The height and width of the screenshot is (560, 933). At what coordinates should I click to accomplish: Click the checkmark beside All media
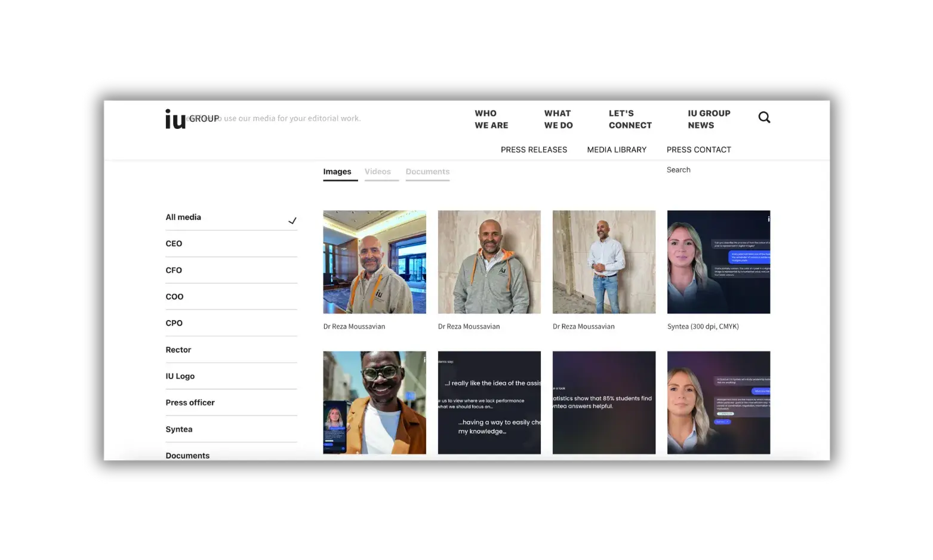point(292,221)
